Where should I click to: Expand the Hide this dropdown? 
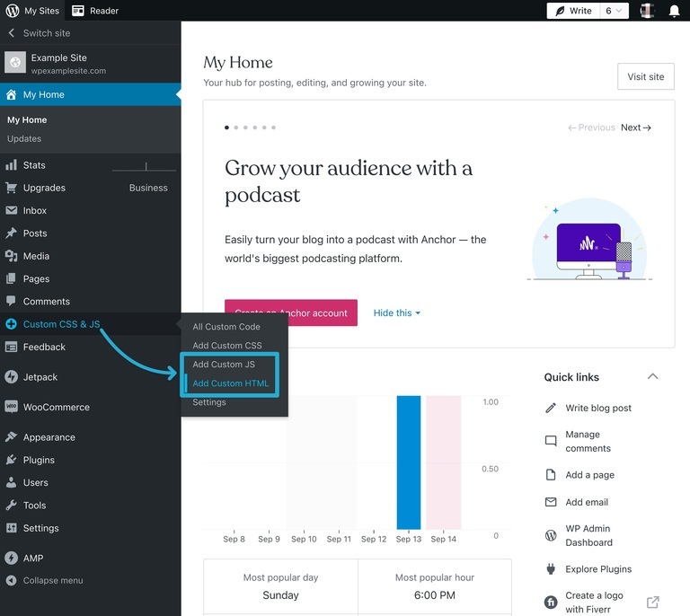tap(396, 312)
